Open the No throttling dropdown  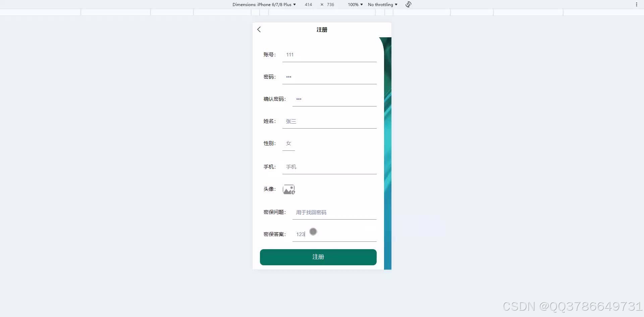click(x=382, y=4)
